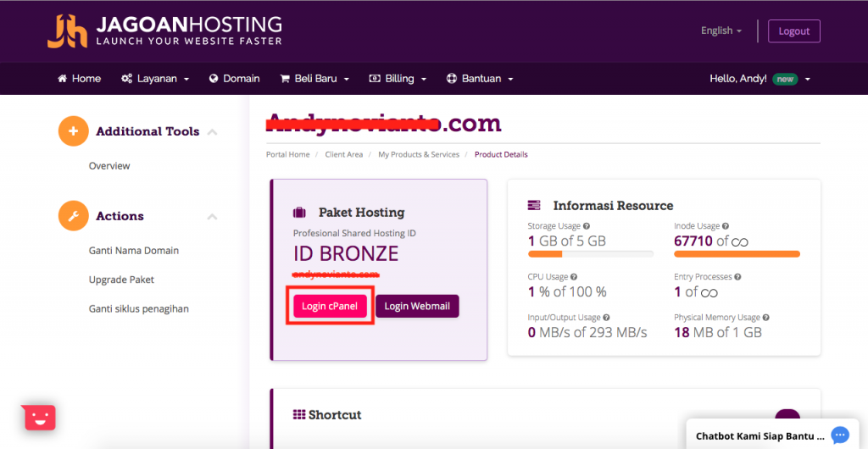Click the ID BRONZE package name
This screenshot has width=868, height=449.
pos(346,254)
